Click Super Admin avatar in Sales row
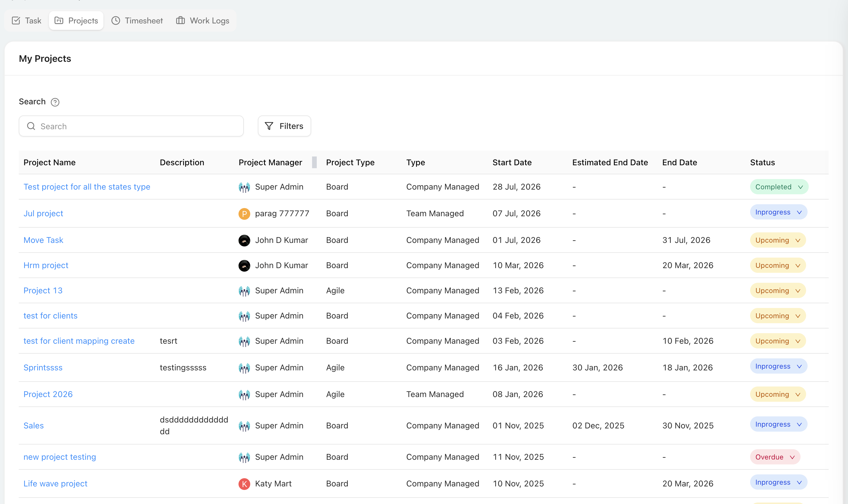The width and height of the screenshot is (848, 504). click(x=244, y=426)
